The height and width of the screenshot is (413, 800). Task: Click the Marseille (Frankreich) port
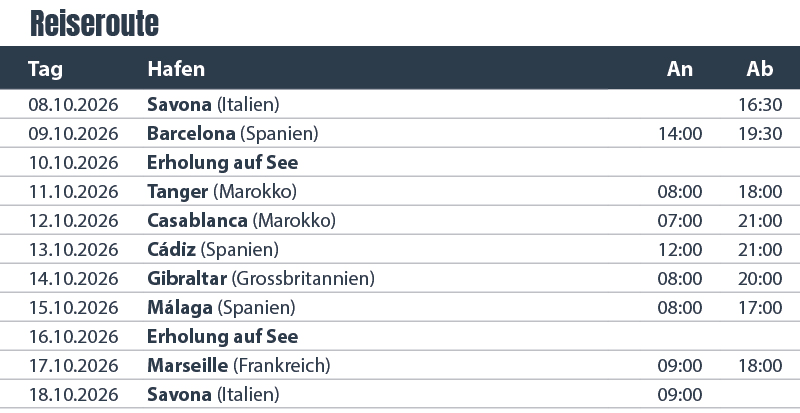pos(238,366)
